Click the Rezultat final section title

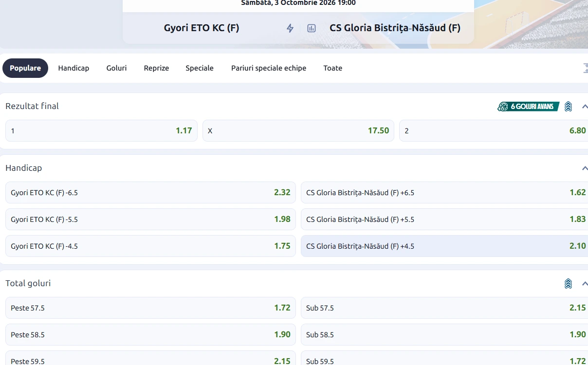[32, 106]
